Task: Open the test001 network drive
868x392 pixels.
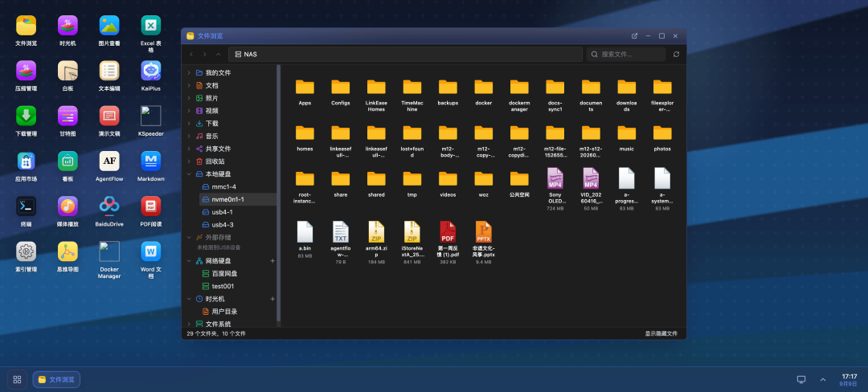Action: tap(238, 287)
